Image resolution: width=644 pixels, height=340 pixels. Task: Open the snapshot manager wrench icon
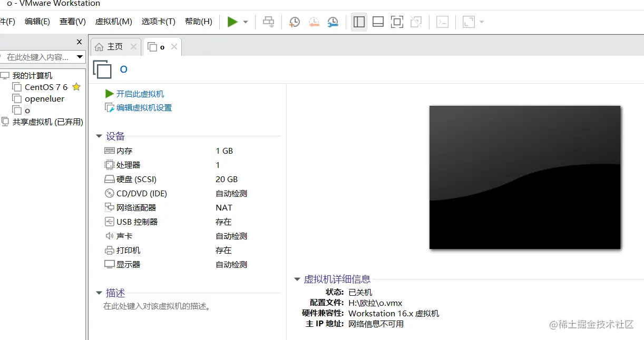tap(333, 22)
